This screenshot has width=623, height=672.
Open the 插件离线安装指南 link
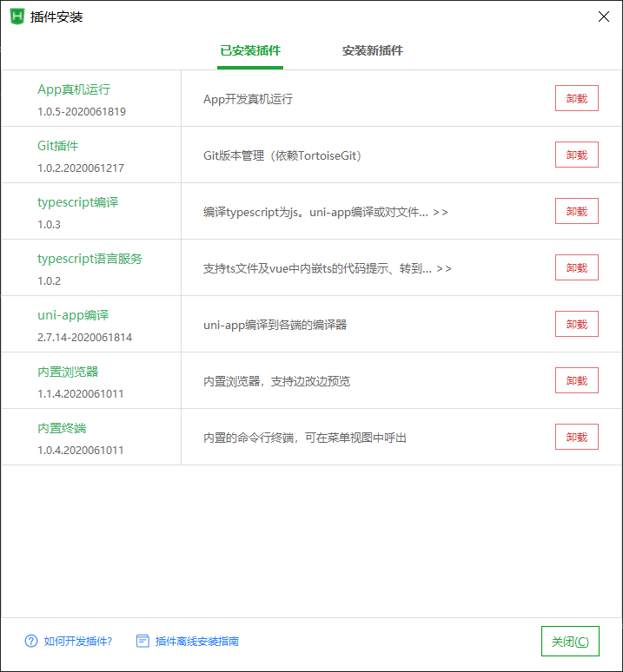[x=196, y=641]
